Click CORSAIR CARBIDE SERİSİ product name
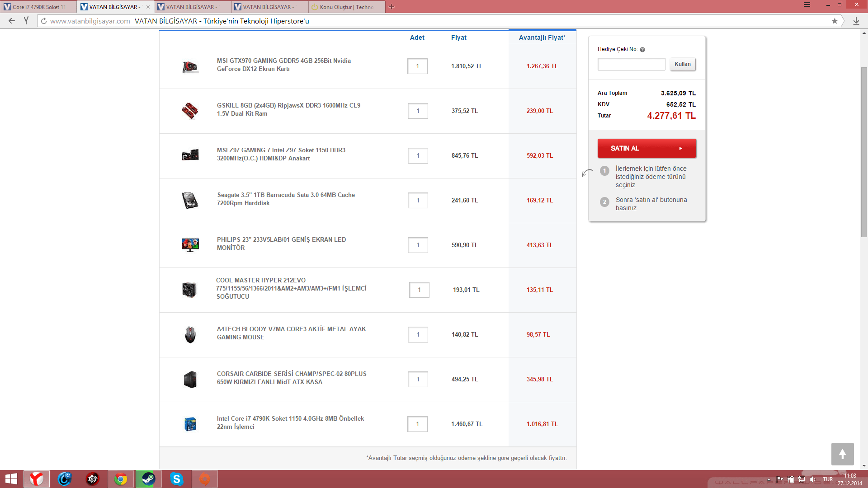868x488 pixels. point(292,378)
